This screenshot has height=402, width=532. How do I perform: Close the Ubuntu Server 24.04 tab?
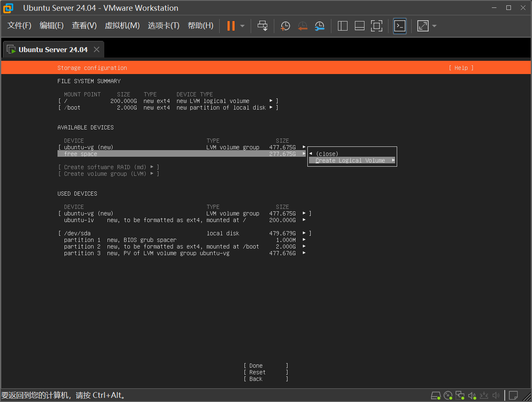point(96,50)
